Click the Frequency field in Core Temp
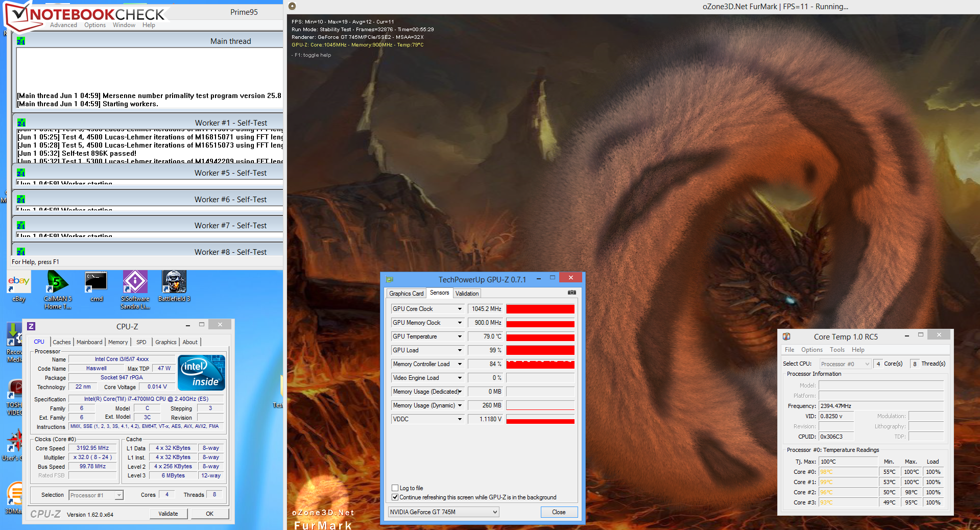The width and height of the screenshot is (980, 530). (x=881, y=406)
